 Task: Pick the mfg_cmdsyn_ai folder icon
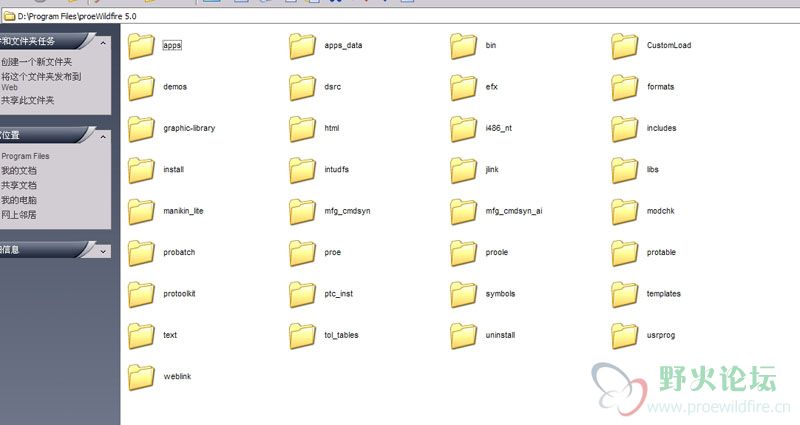pos(463,211)
